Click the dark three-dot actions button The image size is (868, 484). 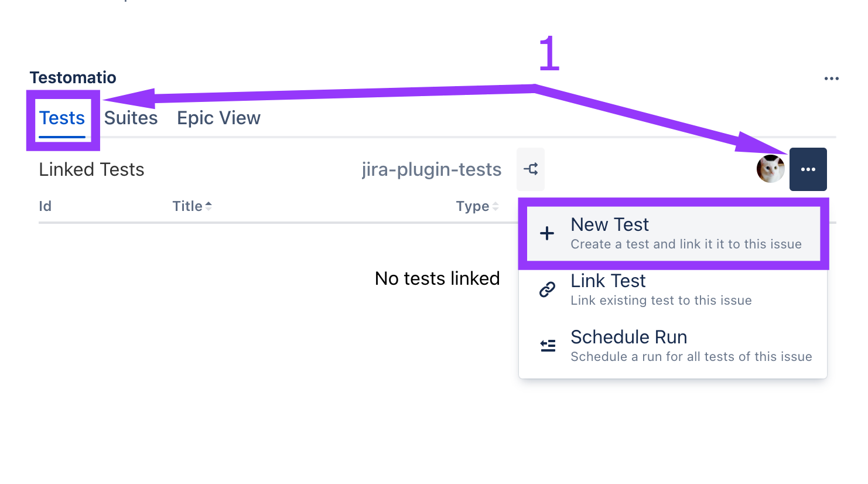pos(808,169)
